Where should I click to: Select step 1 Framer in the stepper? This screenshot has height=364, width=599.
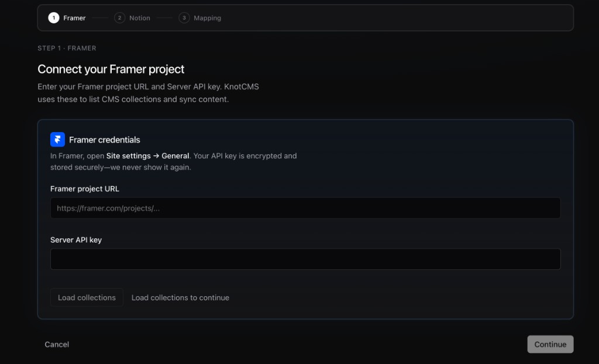(x=67, y=18)
